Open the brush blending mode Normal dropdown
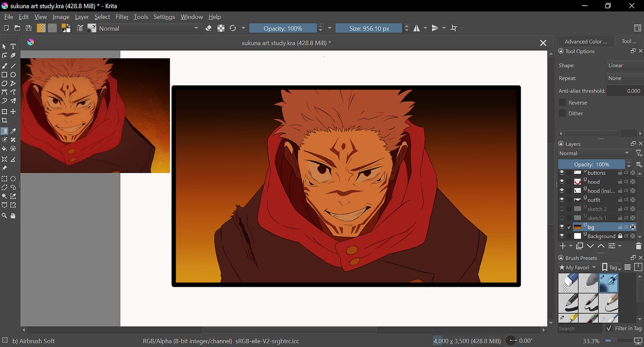 tap(149, 28)
